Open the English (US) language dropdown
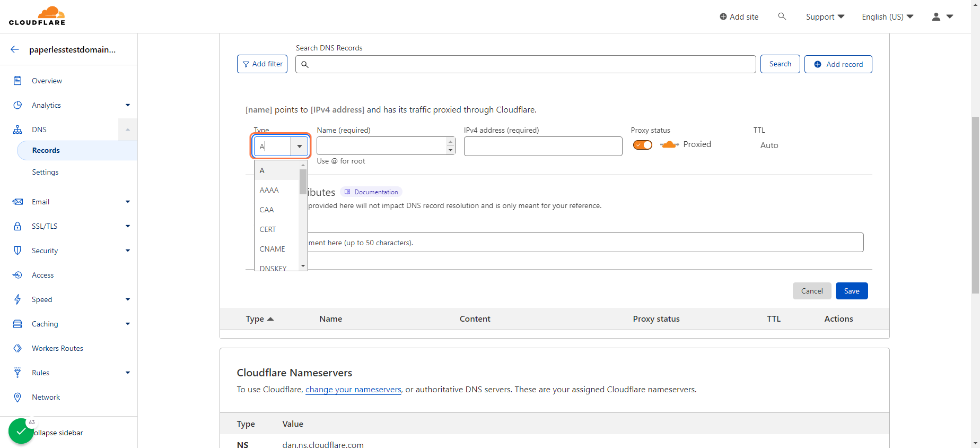Image resolution: width=980 pixels, height=448 pixels. point(888,17)
